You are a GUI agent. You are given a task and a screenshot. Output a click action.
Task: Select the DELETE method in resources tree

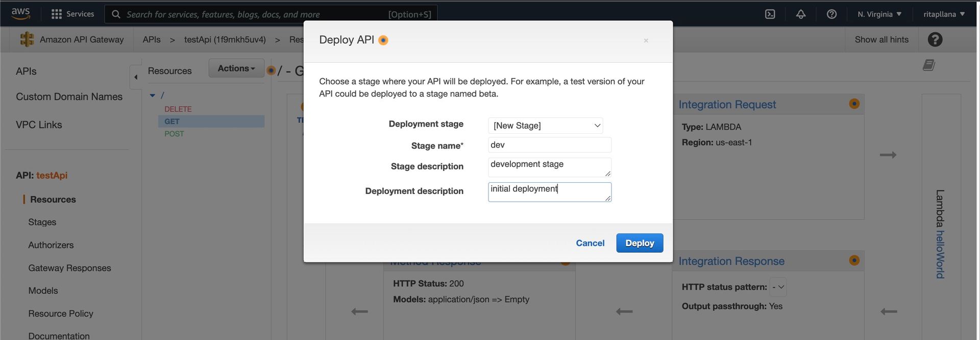point(178,109)
